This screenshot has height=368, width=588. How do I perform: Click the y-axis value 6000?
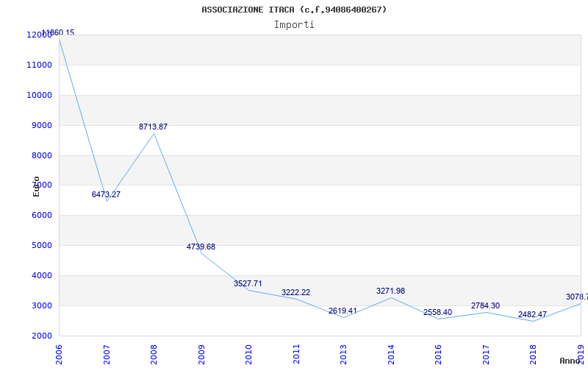(41, 215)
